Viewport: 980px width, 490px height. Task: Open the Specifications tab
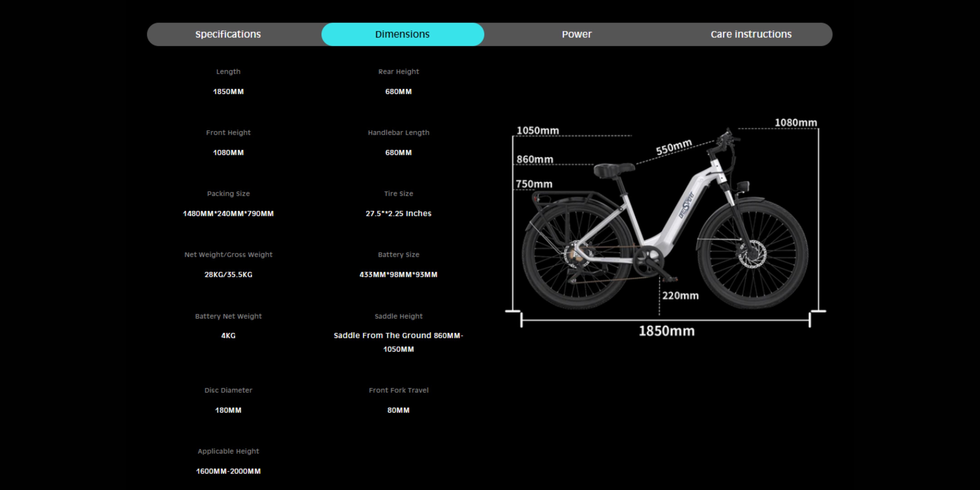tap(228, 34)
